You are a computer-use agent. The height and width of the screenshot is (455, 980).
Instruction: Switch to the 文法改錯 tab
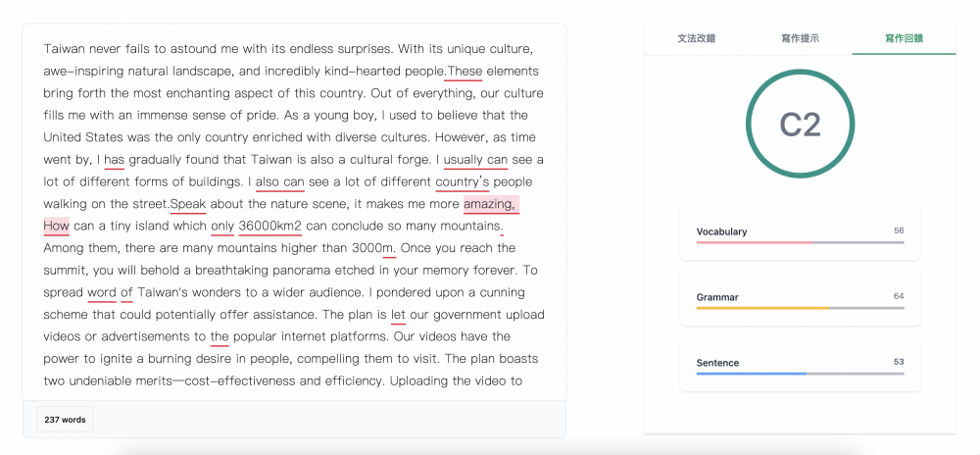pos(696,38)
